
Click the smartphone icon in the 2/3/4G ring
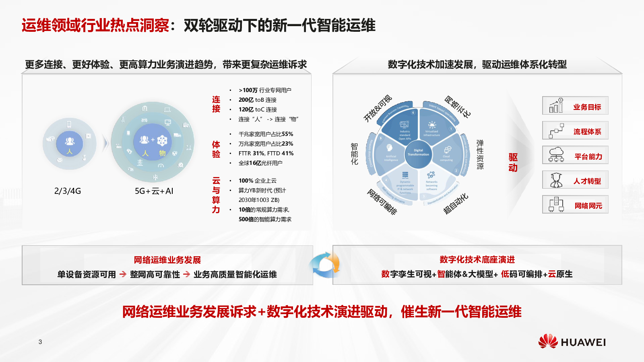[69, 124]
